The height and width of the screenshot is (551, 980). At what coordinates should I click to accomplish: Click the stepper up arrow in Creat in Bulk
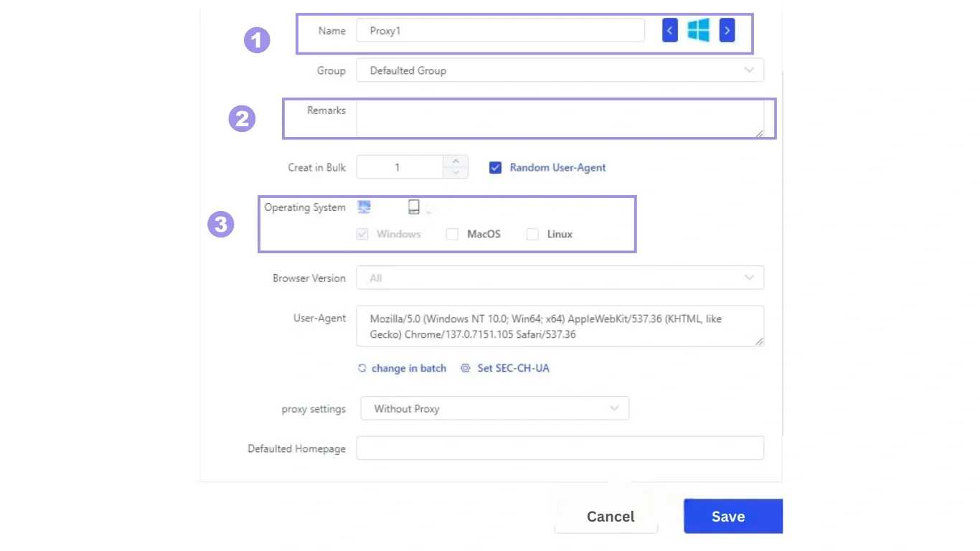click(456, 162)
